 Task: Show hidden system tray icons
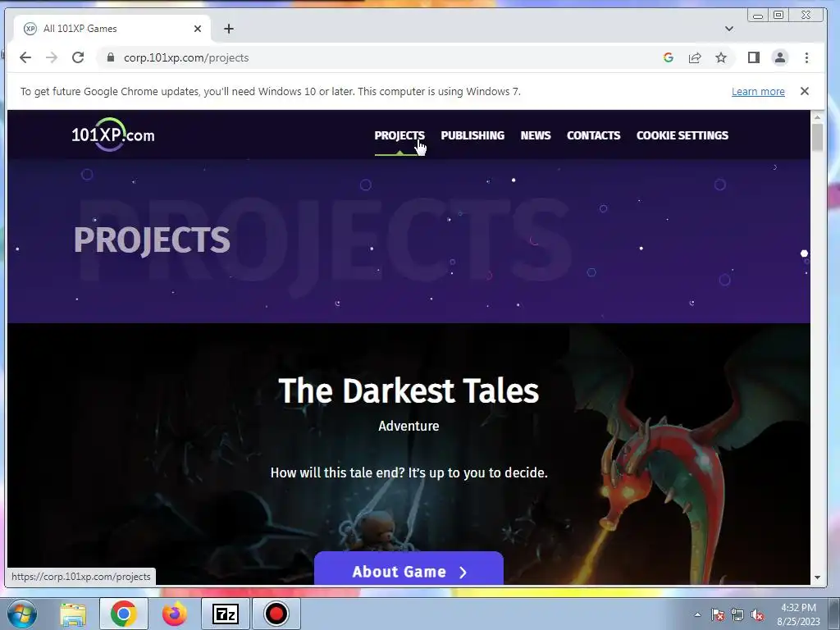[x=697, y=614]
